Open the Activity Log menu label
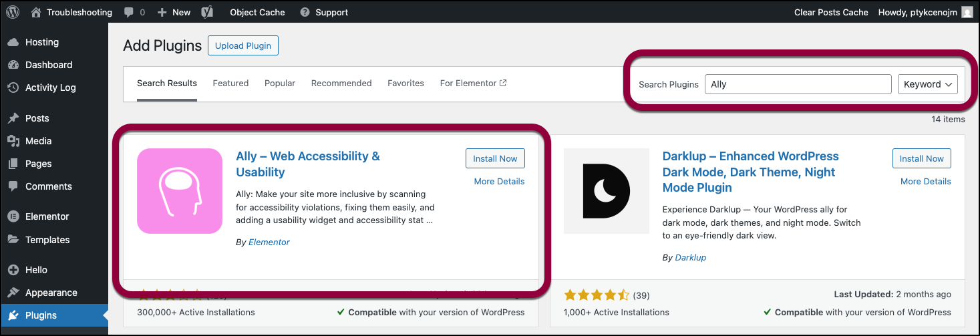The width and height of the screenshot is (980, 336). (51, 88)
